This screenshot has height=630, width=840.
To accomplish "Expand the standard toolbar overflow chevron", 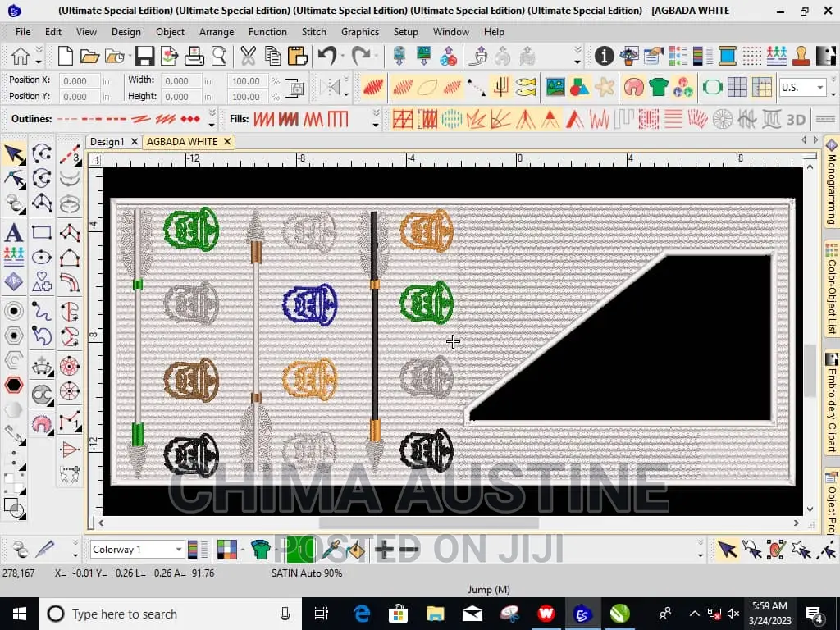I will click(x=577, y=56).
